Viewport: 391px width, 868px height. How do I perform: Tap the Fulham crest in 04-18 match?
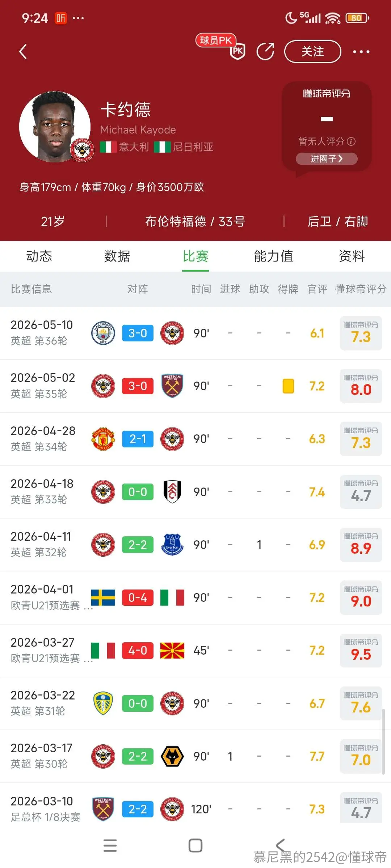click(172, 492)
